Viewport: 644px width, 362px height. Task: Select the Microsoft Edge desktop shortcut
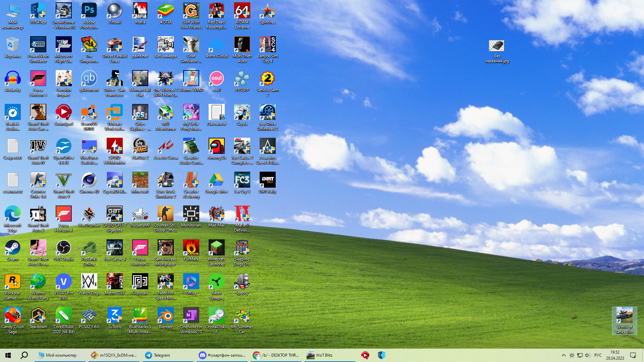click(x=13, y=219)
